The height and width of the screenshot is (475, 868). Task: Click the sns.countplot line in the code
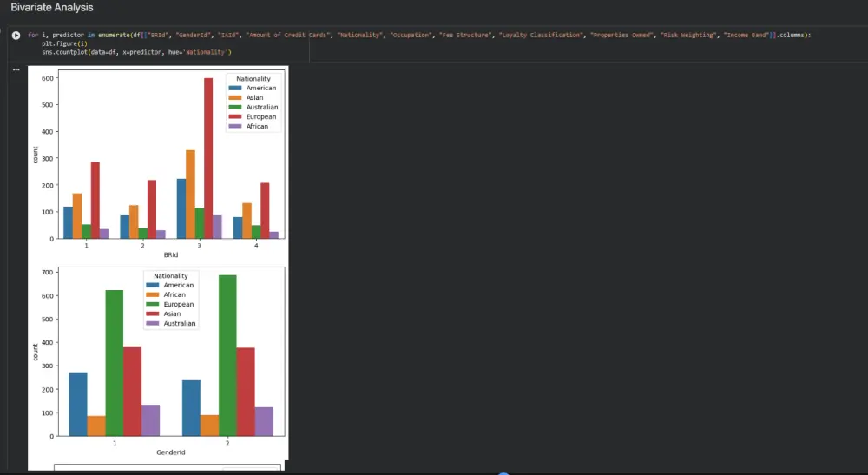coord(137,52)
